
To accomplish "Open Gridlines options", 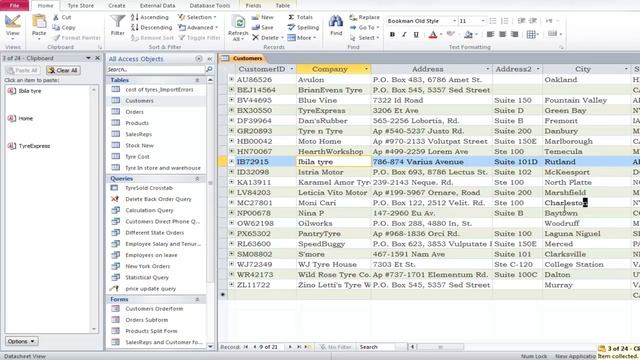I will [532, 34].
